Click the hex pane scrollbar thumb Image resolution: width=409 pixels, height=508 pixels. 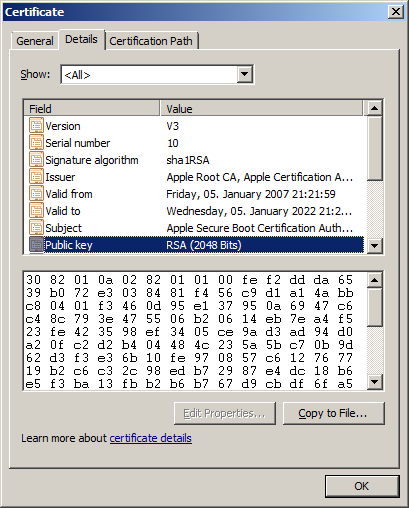(x=374, y=307)
